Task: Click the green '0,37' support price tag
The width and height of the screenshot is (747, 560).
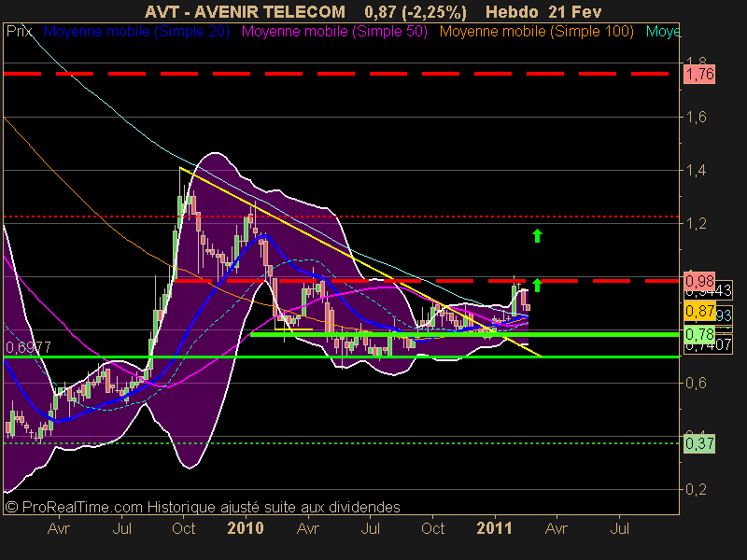Action: click(699, 444)
